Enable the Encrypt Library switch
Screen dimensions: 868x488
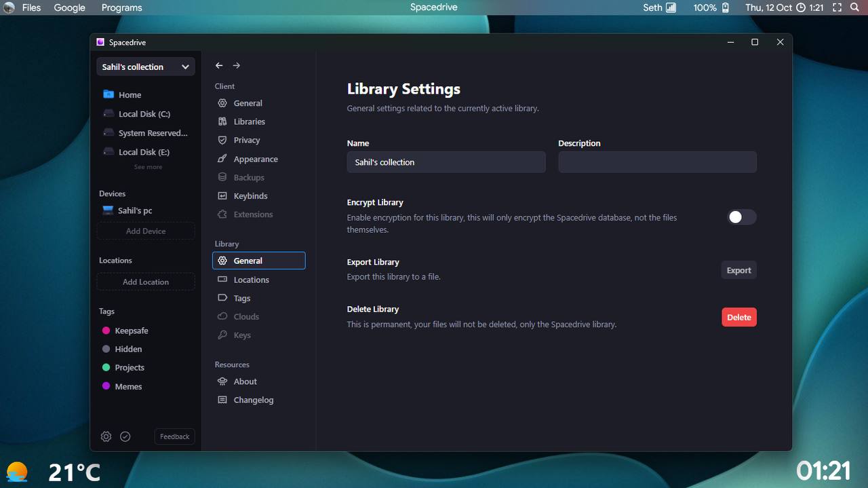741,217
